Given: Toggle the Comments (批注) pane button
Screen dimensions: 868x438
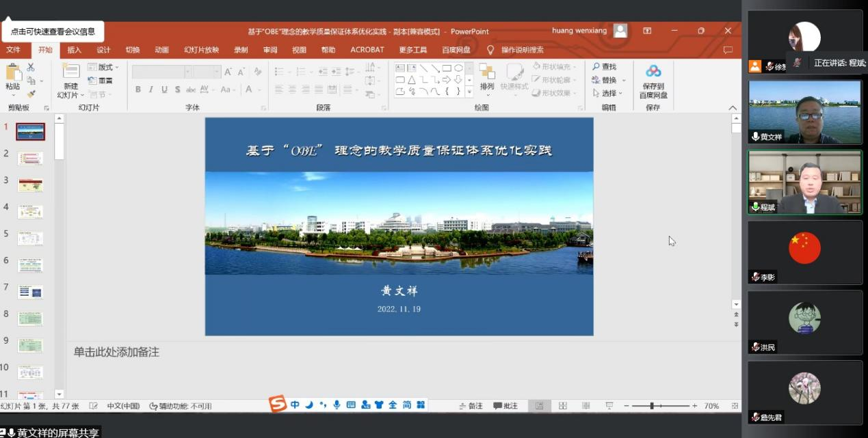Looking at the screenshot, I should 506,406.
